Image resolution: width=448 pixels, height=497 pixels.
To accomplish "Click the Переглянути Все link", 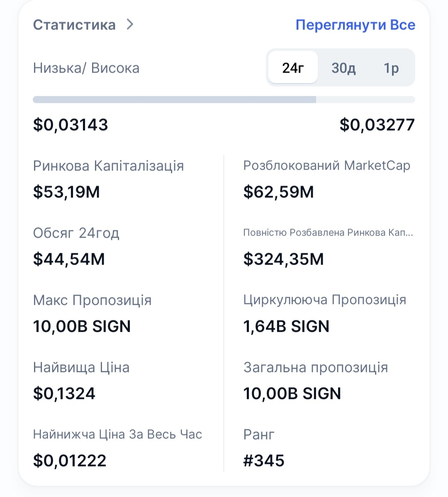I will point(355,25).
